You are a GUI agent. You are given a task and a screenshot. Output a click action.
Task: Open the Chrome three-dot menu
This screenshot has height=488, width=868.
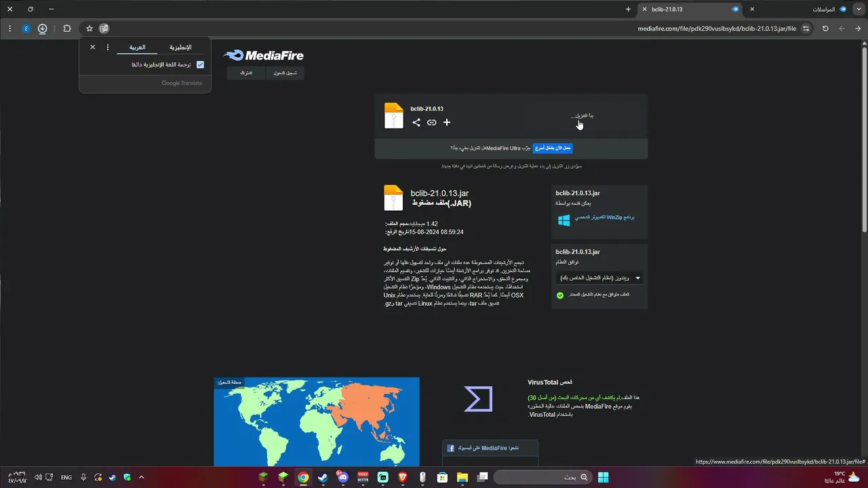(9, 28)
